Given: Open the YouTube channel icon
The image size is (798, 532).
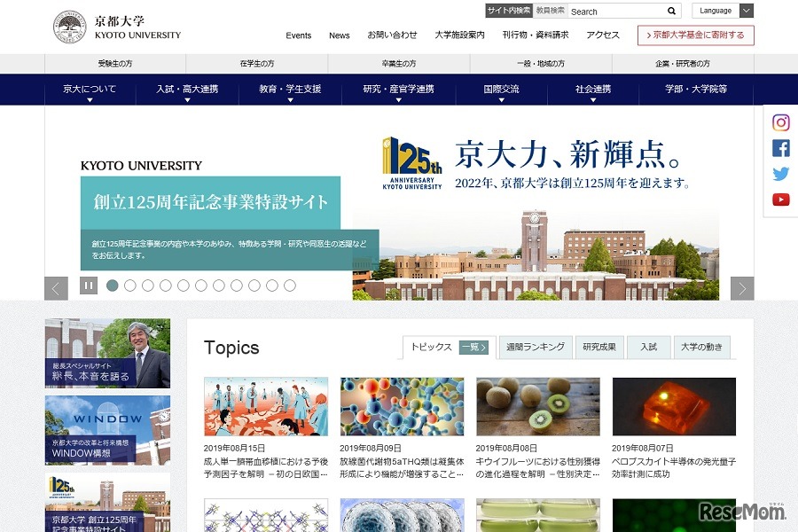Looking at the screenshot, I should pyautogui.click(x=780, y=199).
